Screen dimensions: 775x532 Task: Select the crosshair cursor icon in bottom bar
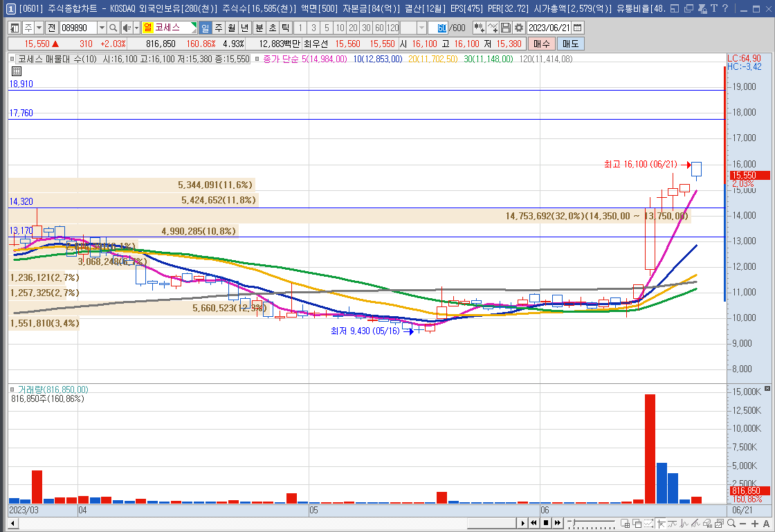[x=660, y=523]
